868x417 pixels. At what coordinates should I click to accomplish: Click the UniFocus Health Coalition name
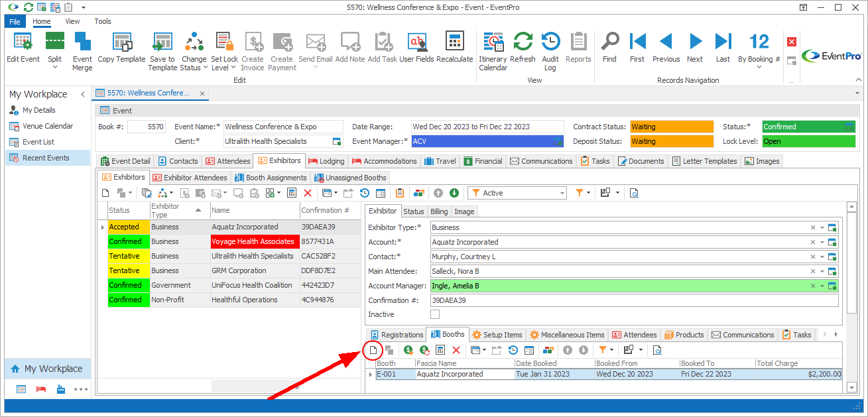252,285
